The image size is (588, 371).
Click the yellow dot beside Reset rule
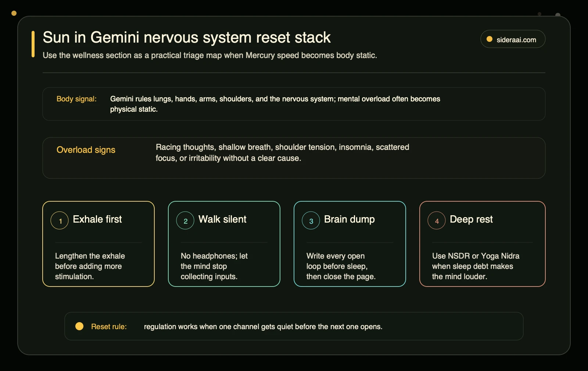pyautogui.click(x=79, y=326)
